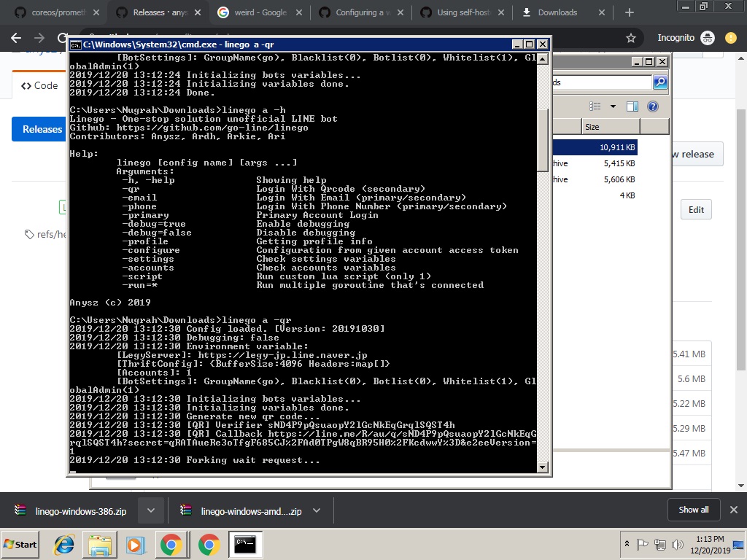
Task: Open a new Chrome tab
Action: tap(630, 13)
